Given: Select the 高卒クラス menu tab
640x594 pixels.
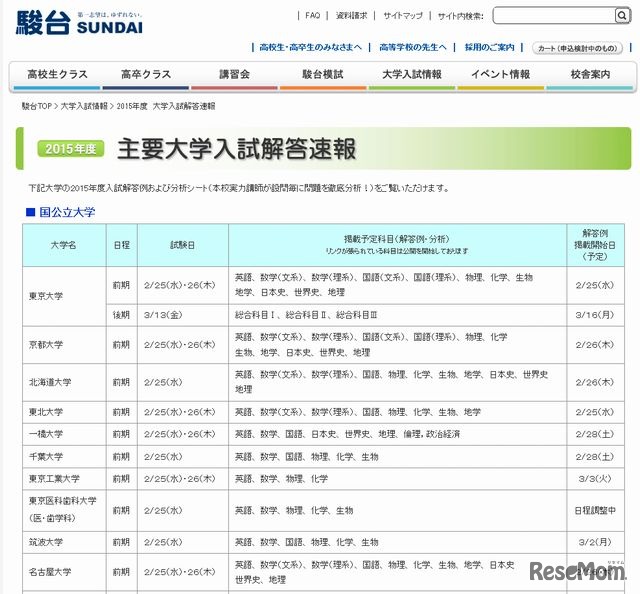Looking at the screenshot, I should 146,75.
